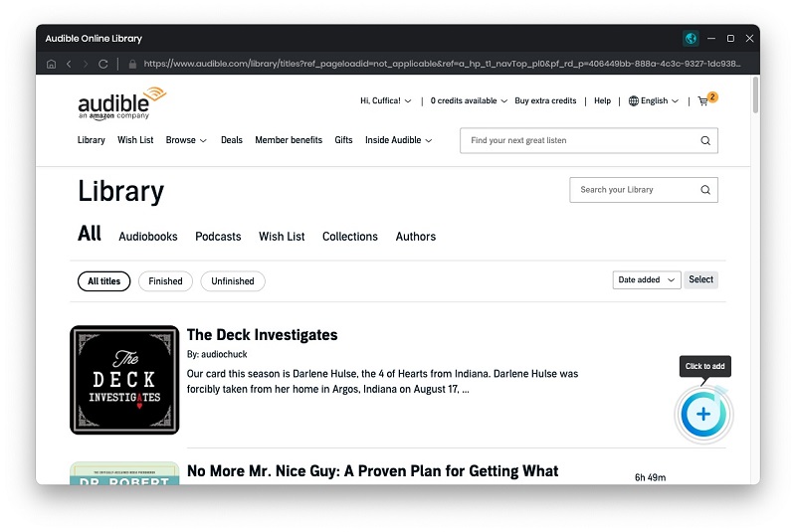Go back with the left arrow icon
This screenshot has height=532, width=796.
(69, 64)
